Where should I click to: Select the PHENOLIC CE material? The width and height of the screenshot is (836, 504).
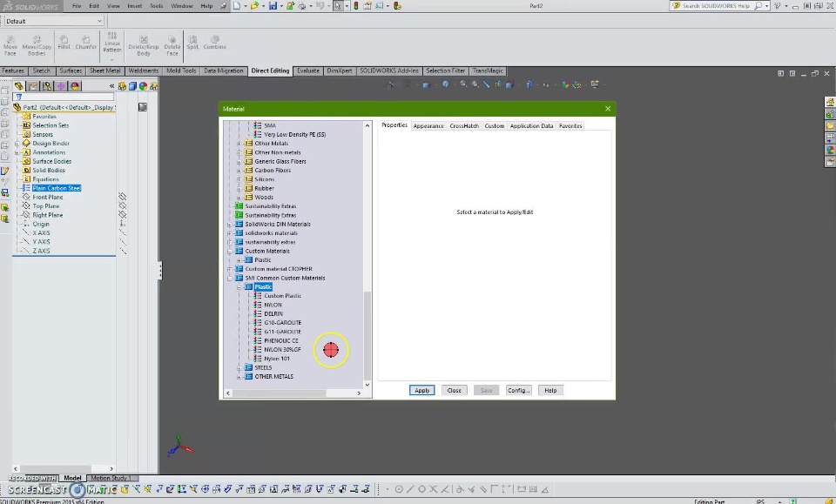tap(281, 341)
